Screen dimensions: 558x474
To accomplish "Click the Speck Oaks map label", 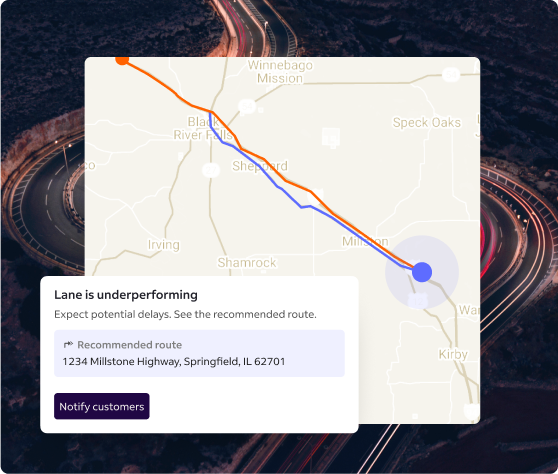I will point(427,122).
